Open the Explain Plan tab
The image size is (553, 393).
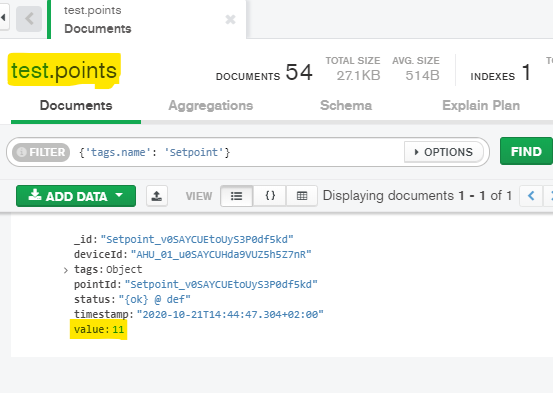point(481,105)
